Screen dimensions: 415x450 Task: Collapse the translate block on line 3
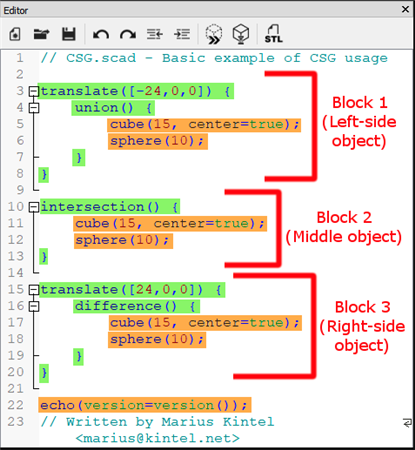[x=34, y=91]
